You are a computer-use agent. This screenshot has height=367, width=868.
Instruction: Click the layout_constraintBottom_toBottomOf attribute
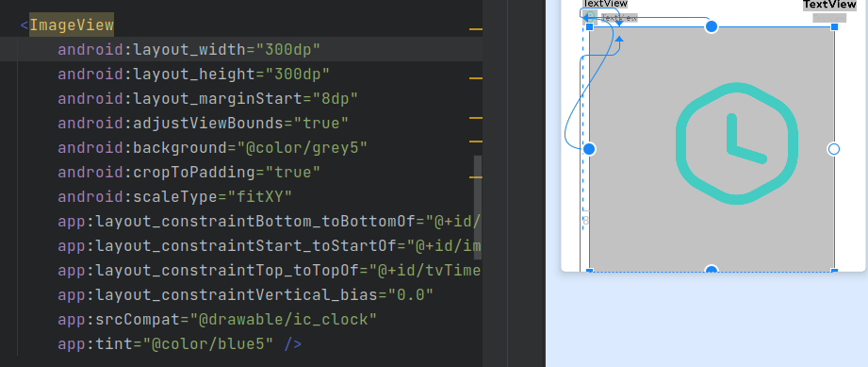point(237,221)
